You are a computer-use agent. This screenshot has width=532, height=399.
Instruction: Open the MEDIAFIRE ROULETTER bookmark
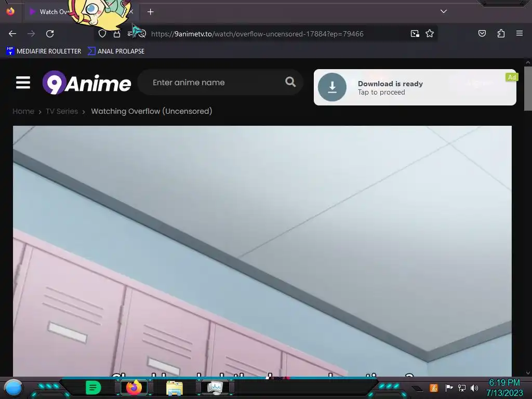44,51
